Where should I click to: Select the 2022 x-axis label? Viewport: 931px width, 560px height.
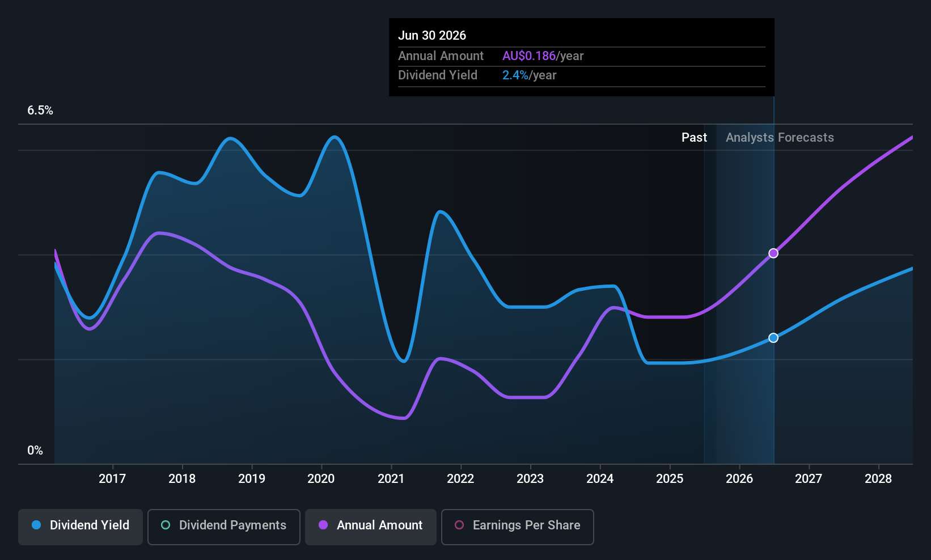pos(460,479)
